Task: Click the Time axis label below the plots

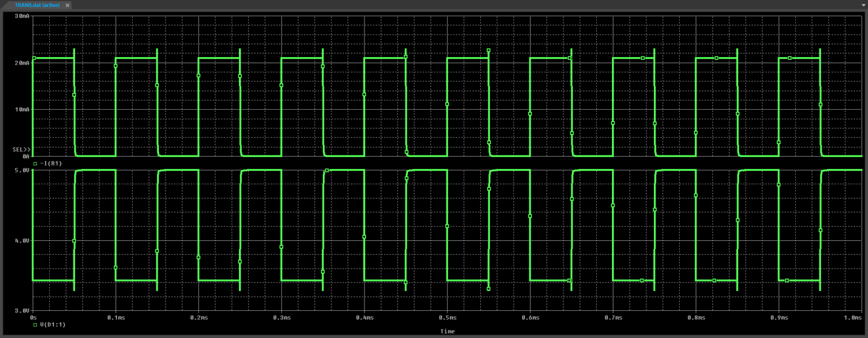Action: click(x=447, y=331)
